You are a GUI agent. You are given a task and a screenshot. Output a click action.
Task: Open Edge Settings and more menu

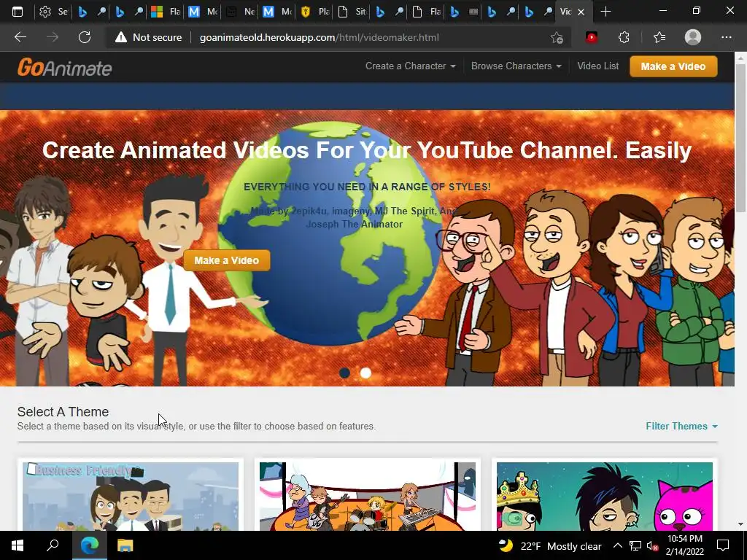(726, 37)
